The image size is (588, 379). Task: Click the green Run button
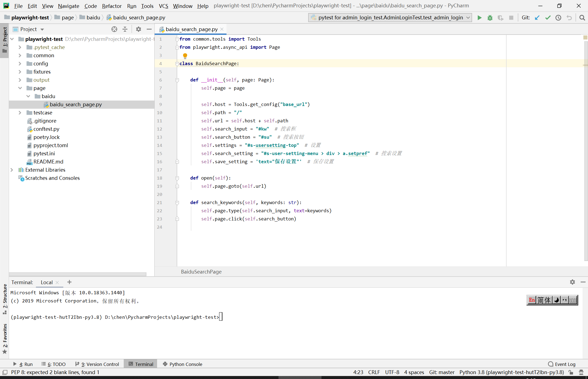pos(479,18)
